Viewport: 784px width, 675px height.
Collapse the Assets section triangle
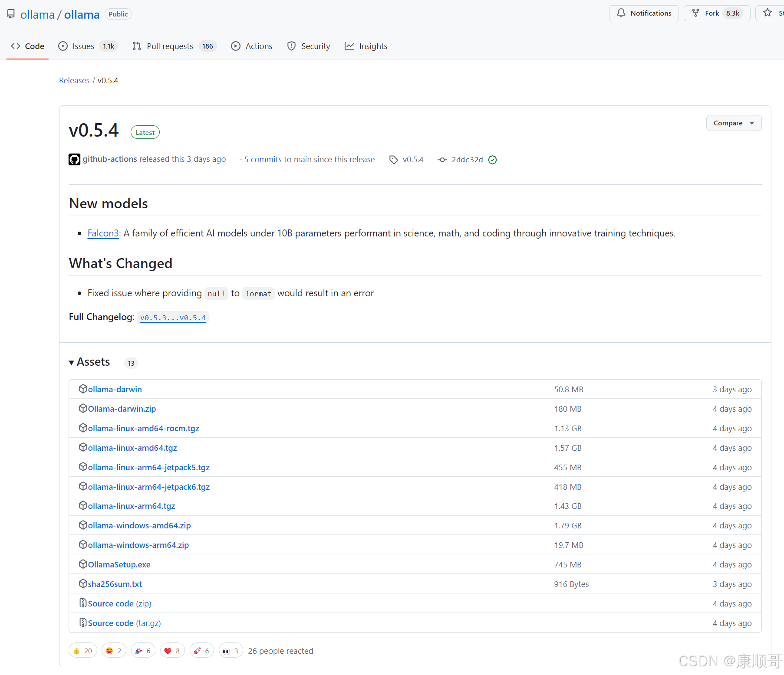[x=72, y=363]
